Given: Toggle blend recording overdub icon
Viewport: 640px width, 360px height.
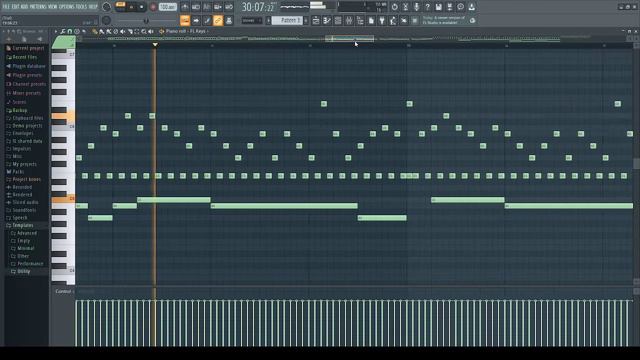Looking at the screenshot, I should 218,7.
